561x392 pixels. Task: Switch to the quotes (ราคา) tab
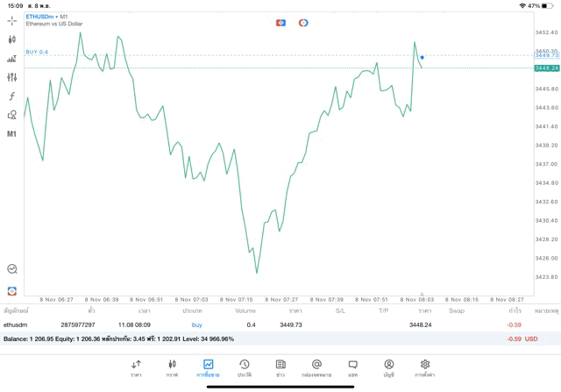pyautogui.click(x=136, y=367)
